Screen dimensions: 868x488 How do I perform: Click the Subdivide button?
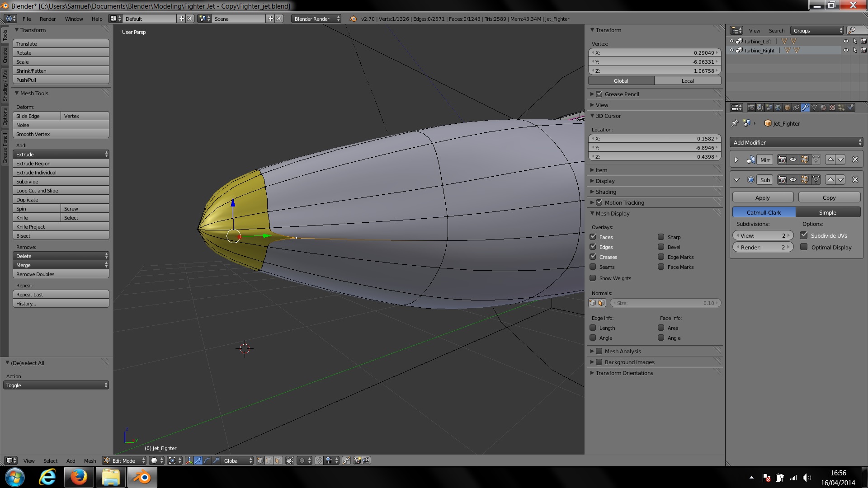(61, 181)
